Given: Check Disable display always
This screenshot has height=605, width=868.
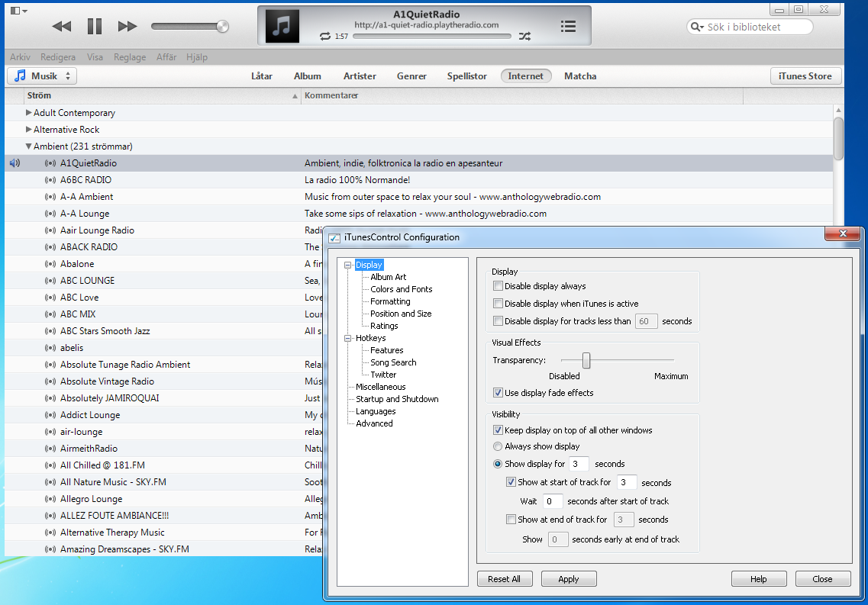Looking at the screenshot, I should [x=499, y=286].
